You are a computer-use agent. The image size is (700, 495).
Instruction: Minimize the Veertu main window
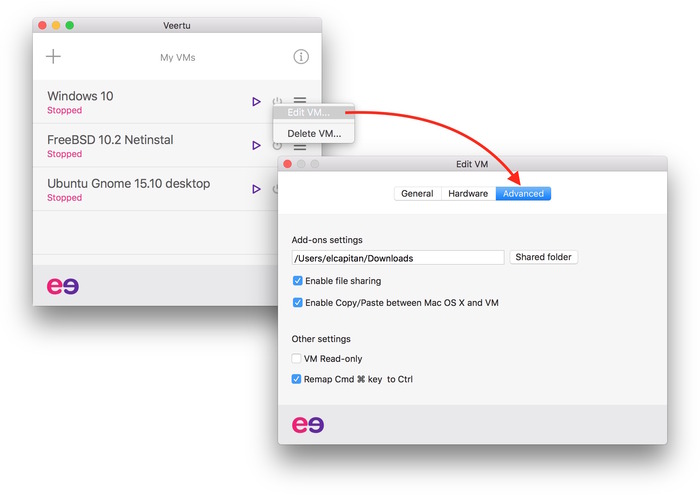point(56,25)
